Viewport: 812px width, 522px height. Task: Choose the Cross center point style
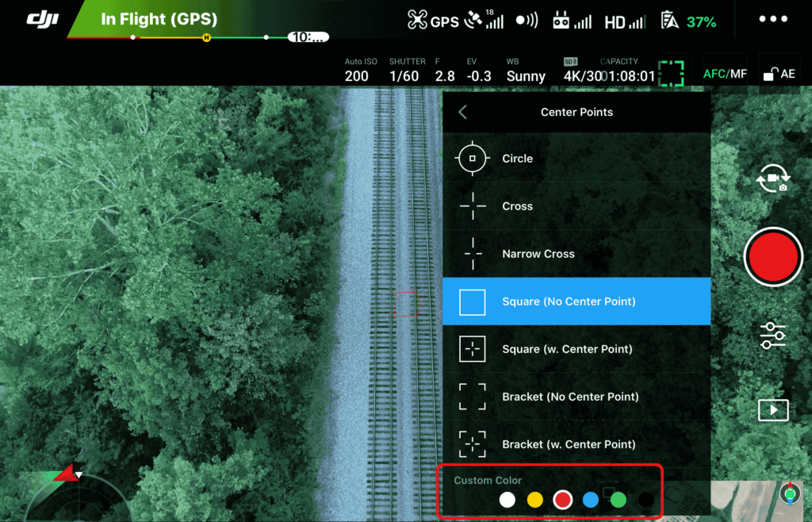pos(576,206)
